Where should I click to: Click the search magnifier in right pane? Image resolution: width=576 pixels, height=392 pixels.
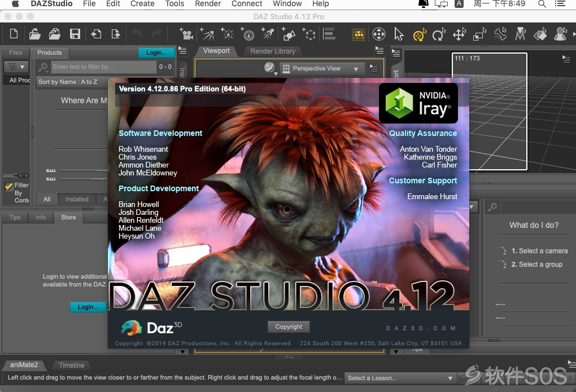pyautogui.click(x=492, y=208)
